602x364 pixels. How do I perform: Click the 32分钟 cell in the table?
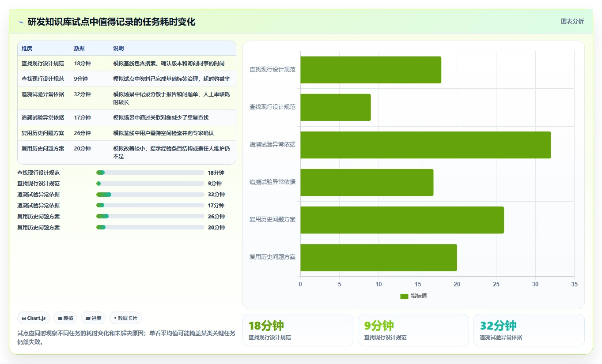pyautogui.click(x=82, y=94)
